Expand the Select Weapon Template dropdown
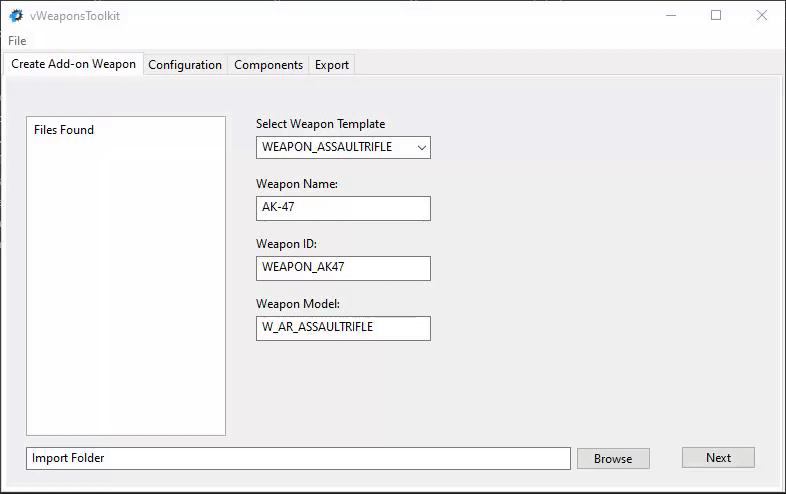Viewport: 786px width, 494px height. (343, 147)
